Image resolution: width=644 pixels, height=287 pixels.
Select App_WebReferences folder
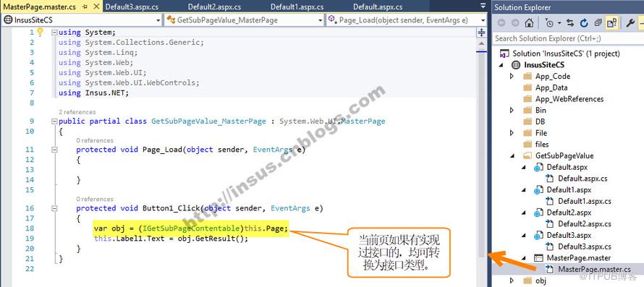[569, 99]
